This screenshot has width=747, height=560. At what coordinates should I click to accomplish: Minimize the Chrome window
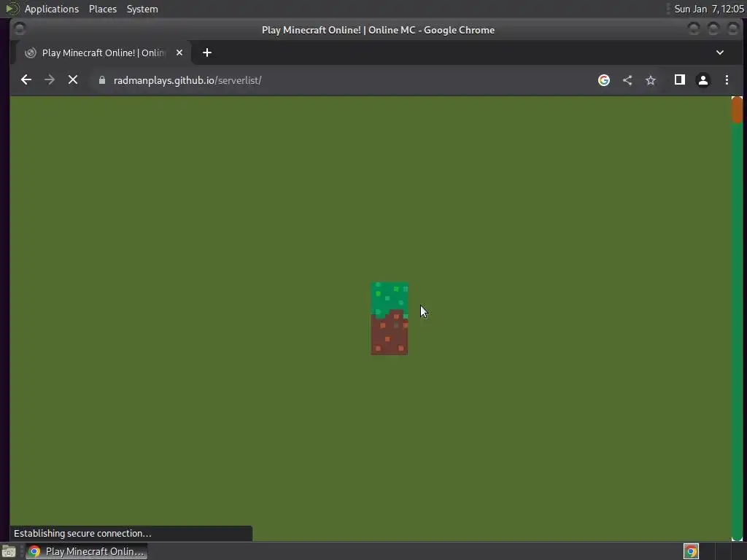tap(694, 29)
